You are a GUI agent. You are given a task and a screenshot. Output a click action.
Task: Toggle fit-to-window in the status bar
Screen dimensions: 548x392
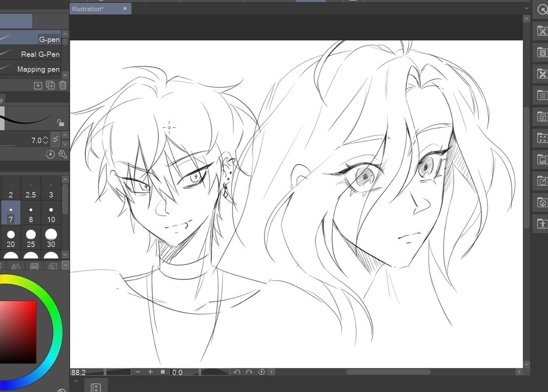pyautogui.click(x=162, y=372)
